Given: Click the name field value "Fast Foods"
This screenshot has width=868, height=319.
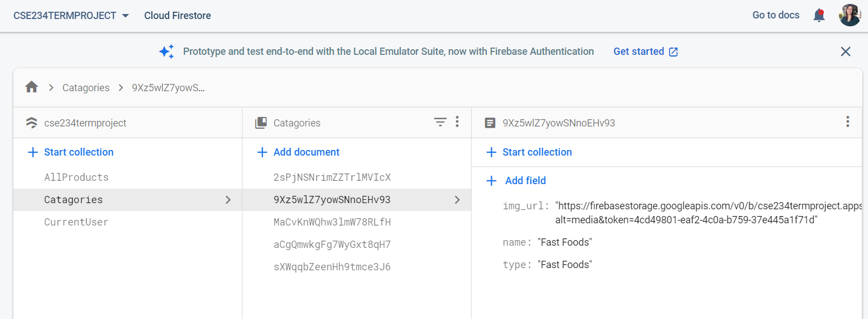Looking at the screenshot, I should 565,242.
